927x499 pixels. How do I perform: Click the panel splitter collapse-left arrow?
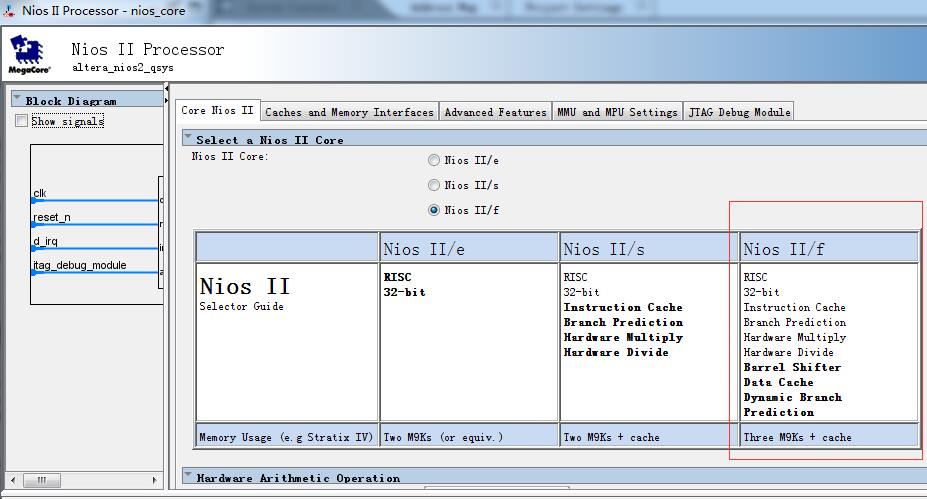click(x=167, y=88)
